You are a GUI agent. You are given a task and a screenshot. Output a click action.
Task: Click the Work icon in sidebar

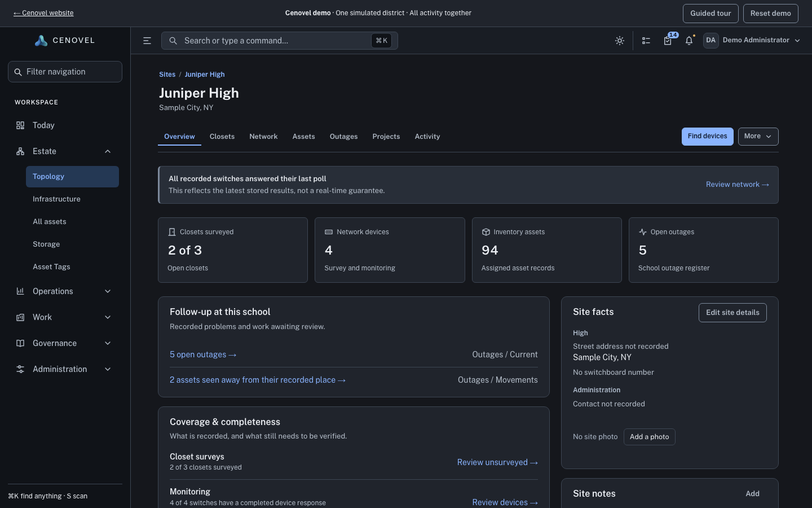20,317
